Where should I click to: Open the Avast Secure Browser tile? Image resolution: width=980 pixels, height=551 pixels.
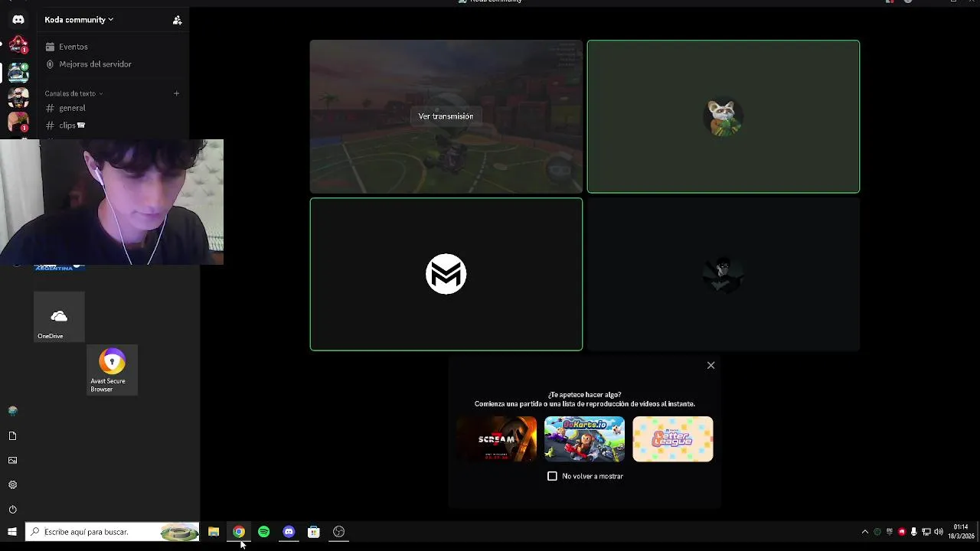112,370
